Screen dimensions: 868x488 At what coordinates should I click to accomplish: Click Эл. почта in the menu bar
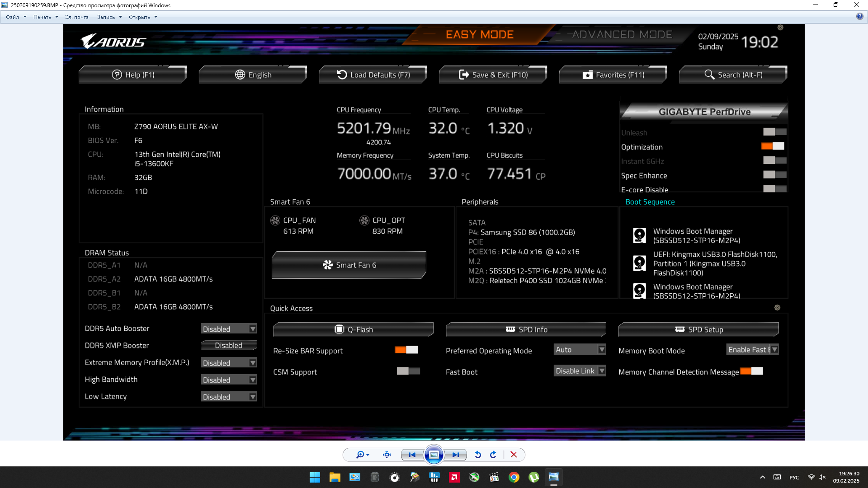tap(77, 17)
